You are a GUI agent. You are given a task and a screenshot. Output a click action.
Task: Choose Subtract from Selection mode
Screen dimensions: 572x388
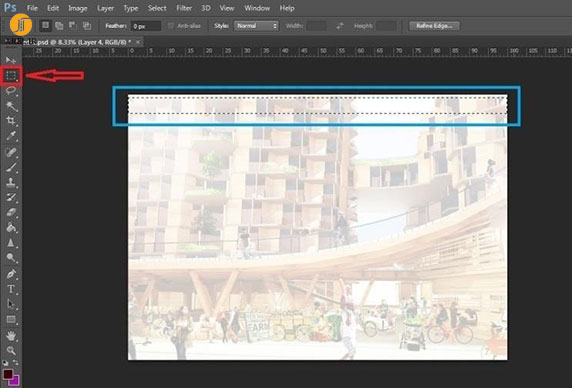(73, 26)
